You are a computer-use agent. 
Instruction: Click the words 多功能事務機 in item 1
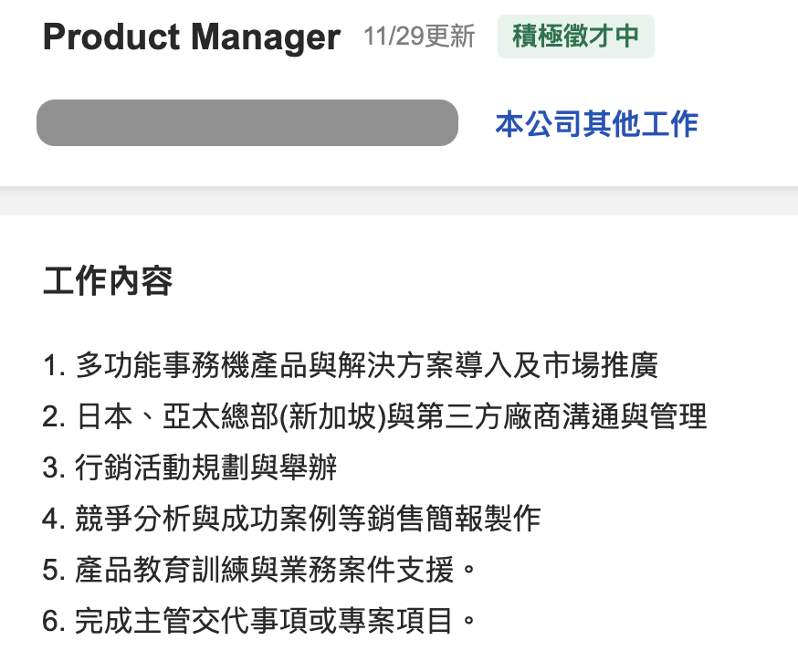(162, 366)
